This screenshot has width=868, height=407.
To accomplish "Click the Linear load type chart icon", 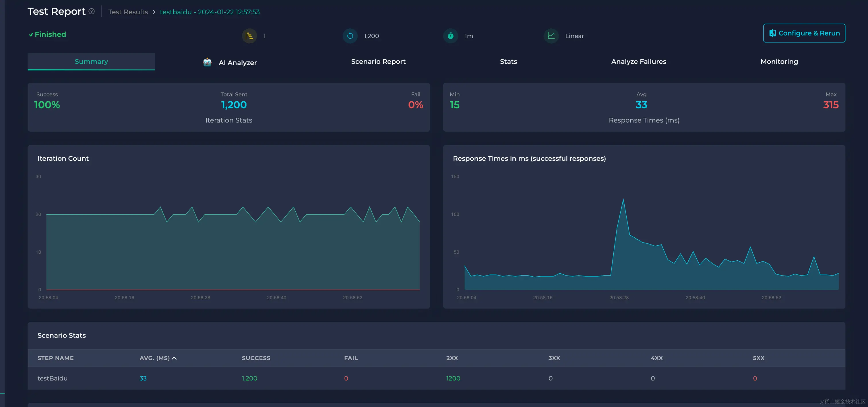I will point(551,36).
